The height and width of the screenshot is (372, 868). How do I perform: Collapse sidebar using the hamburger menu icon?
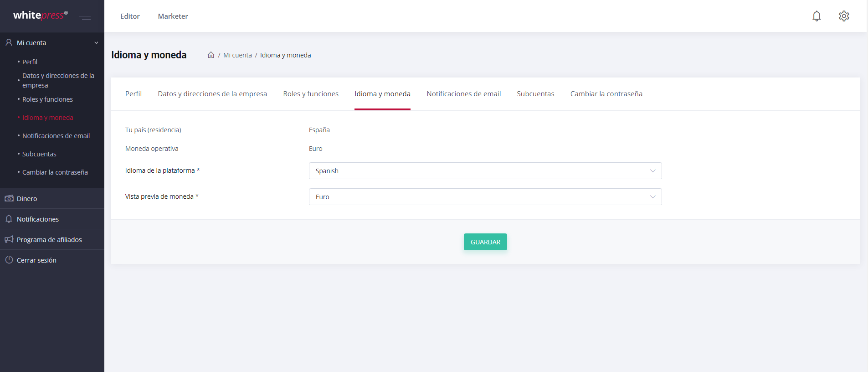point(85,16)
